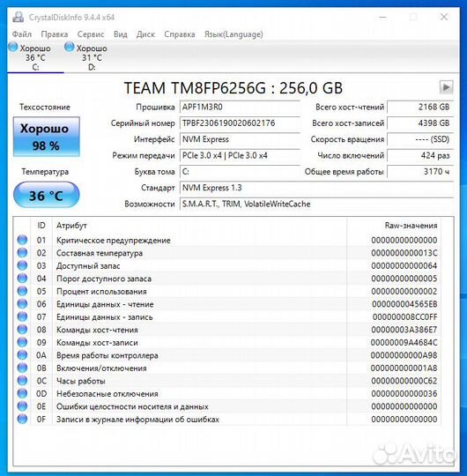Click transfer mode field PCIe 3.0 x4
467x476 pixels.
click(240, 155)
